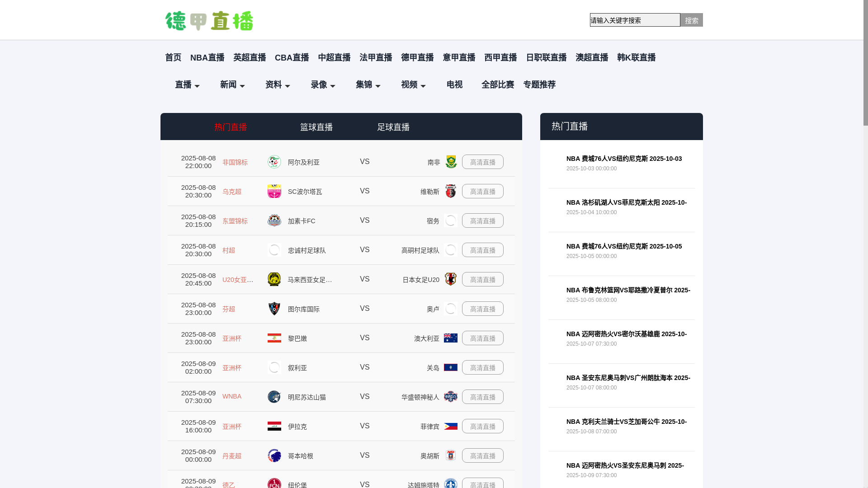Viewport: 868px width, 488px height.
Task: Focus the keyword search input field
Action: coord(635,20)
